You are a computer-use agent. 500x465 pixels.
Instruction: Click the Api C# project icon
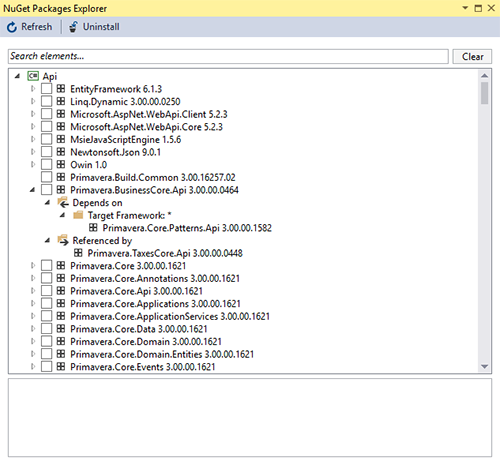33,76
